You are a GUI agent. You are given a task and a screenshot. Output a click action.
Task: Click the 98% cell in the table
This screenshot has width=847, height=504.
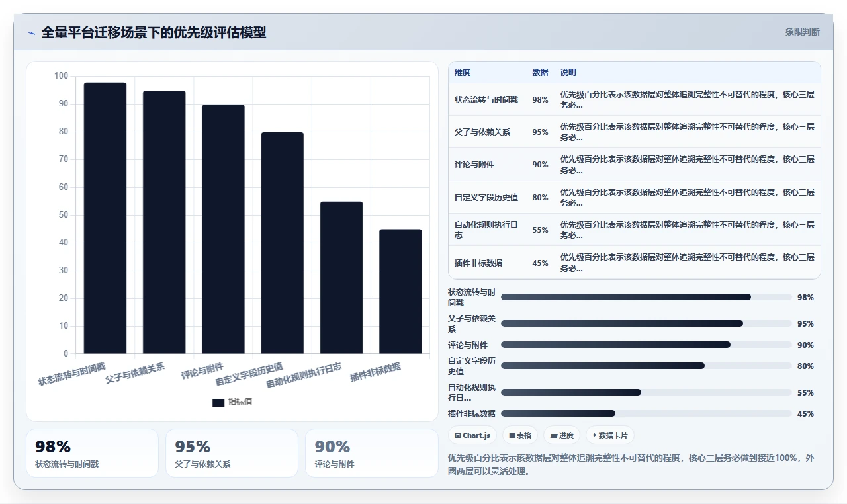(540, 100)
